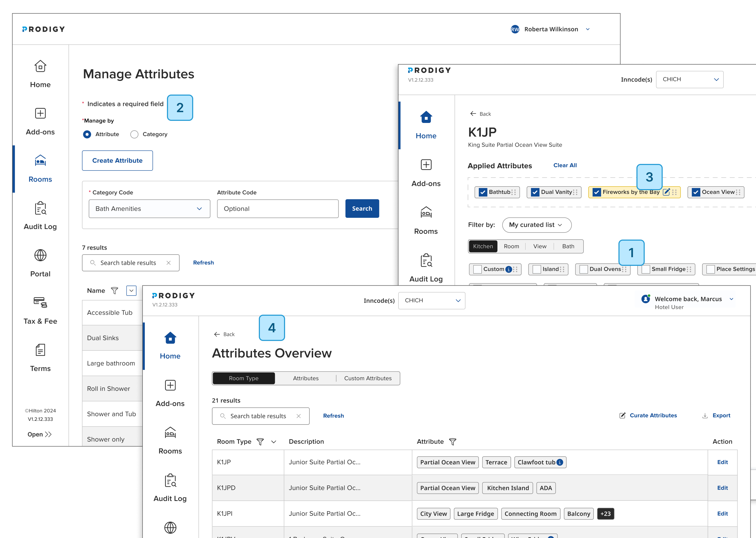Select the Category radio button
Image resolution: width=756 pixels, height=538 pixels.
point(134,134)
